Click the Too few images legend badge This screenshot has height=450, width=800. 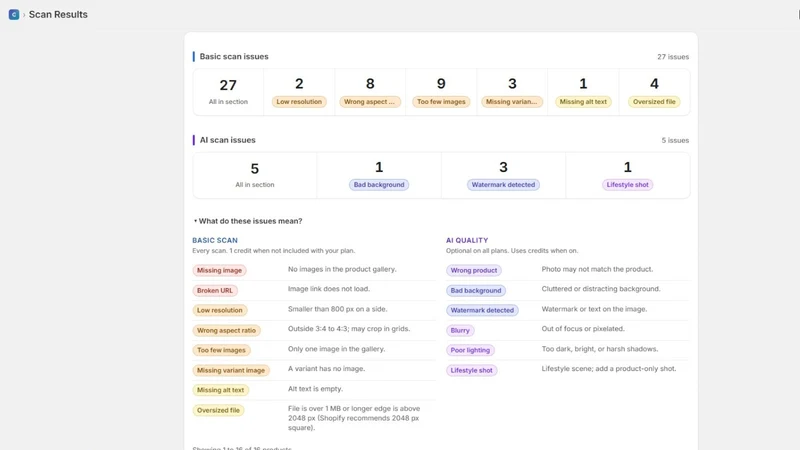(221, 350)
